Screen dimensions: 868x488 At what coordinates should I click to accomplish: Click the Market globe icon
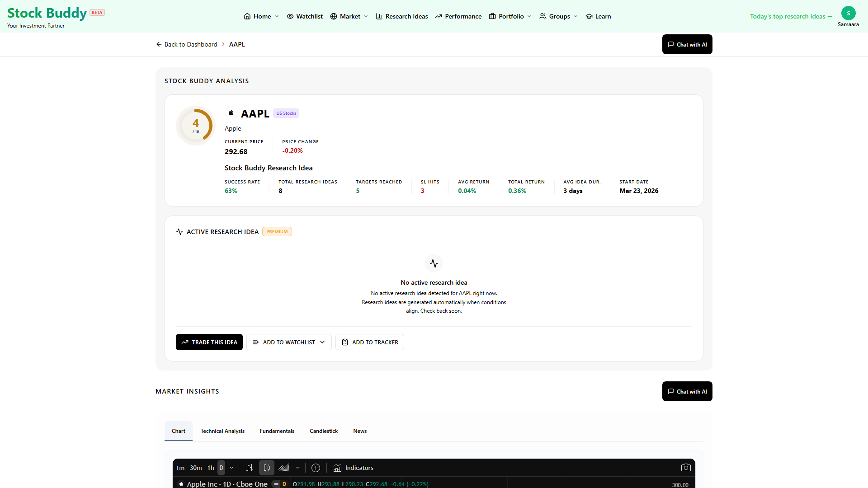click(334, 16)
